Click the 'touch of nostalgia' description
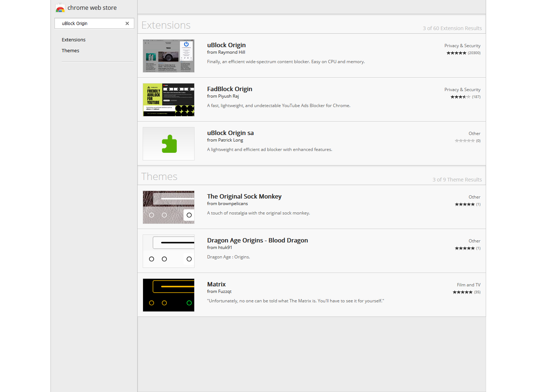542x392 pixels. 258,213
